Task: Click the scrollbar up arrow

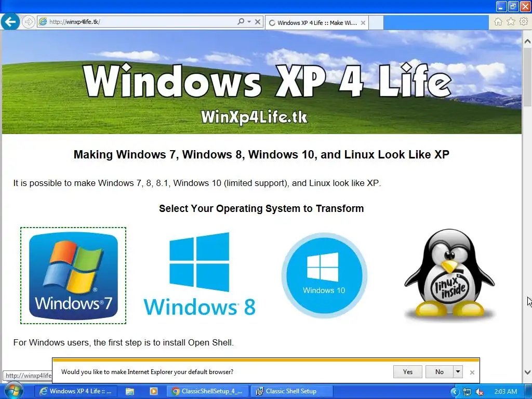Action: tap(527, 42)
